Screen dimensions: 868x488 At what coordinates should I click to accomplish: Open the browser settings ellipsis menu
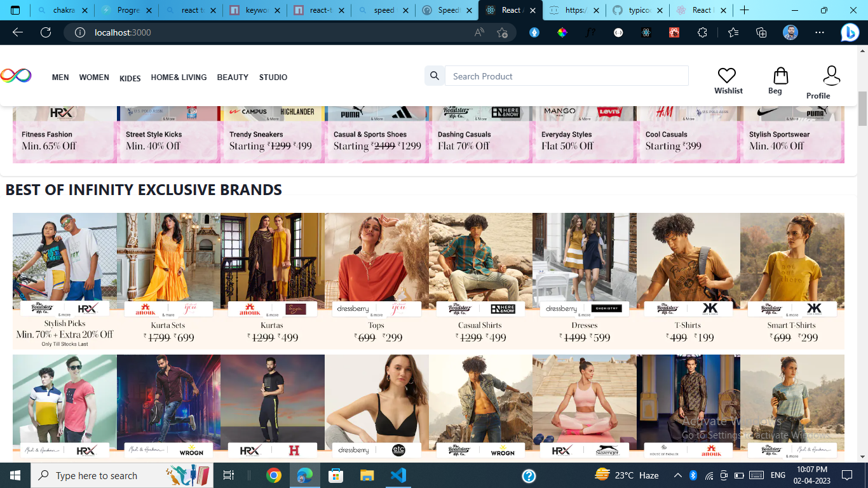point(820,32)
